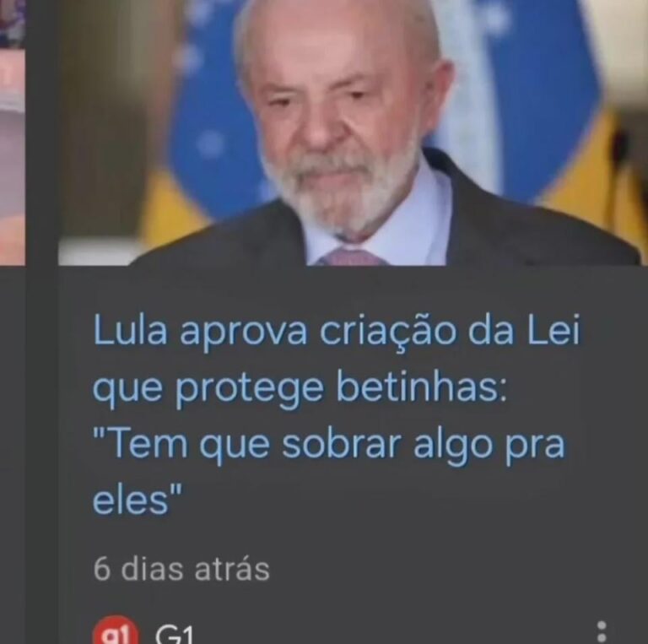648x644 pixels.
Task: Open the partially visible card on the left edge
Action: click(13, 133)
